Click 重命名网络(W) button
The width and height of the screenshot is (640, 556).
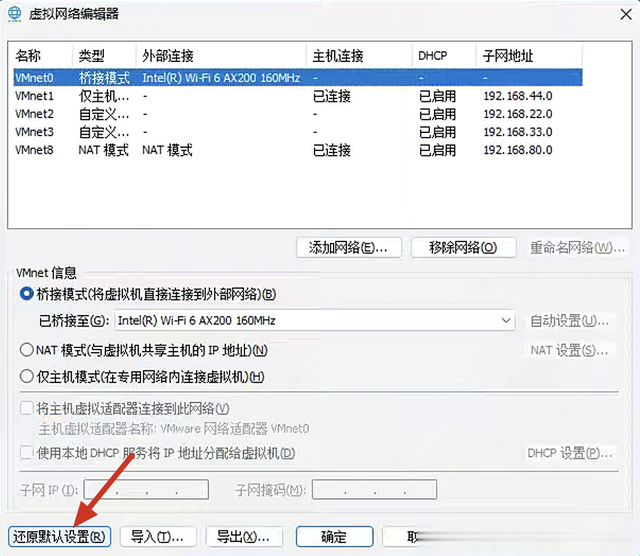click(x=578, y=247)
